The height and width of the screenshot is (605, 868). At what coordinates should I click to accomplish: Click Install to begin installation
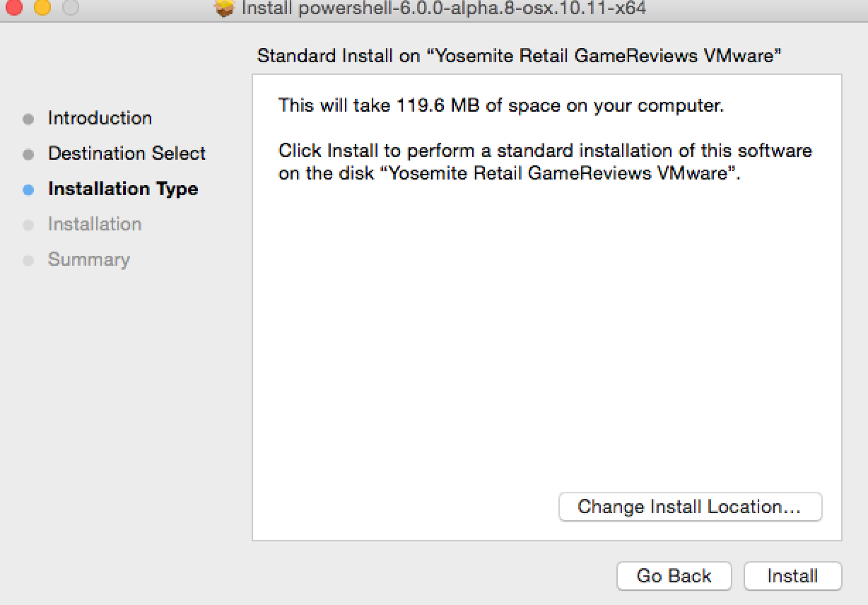(792, 576)
